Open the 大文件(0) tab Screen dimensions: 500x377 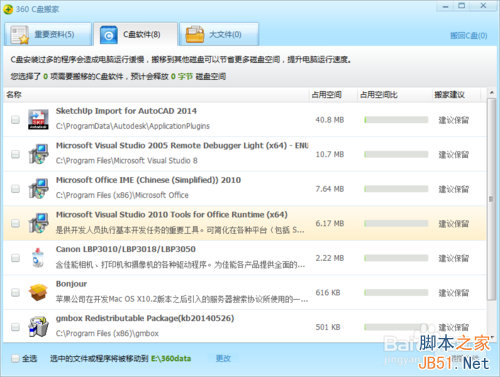(x=219, y=34)
